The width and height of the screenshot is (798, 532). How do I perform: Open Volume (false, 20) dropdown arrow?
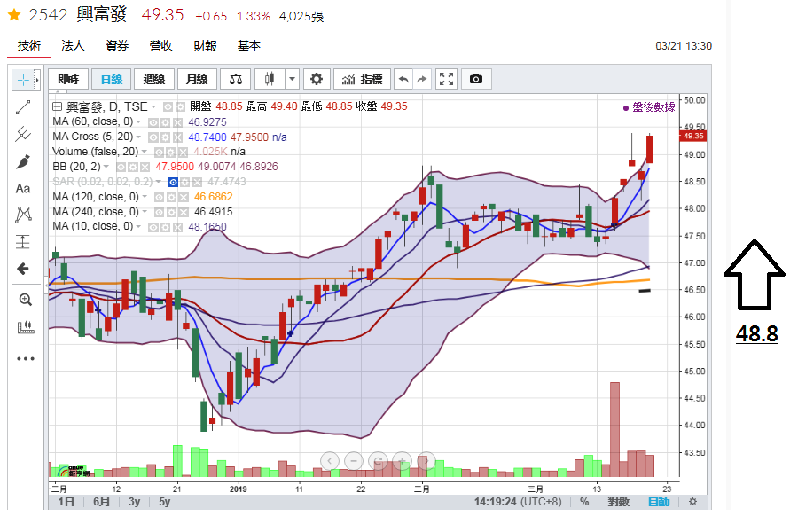145,152
